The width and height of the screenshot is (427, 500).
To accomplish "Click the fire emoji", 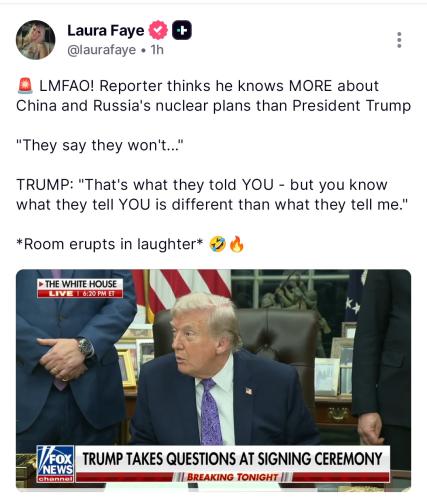I will (x=237, y=244).
